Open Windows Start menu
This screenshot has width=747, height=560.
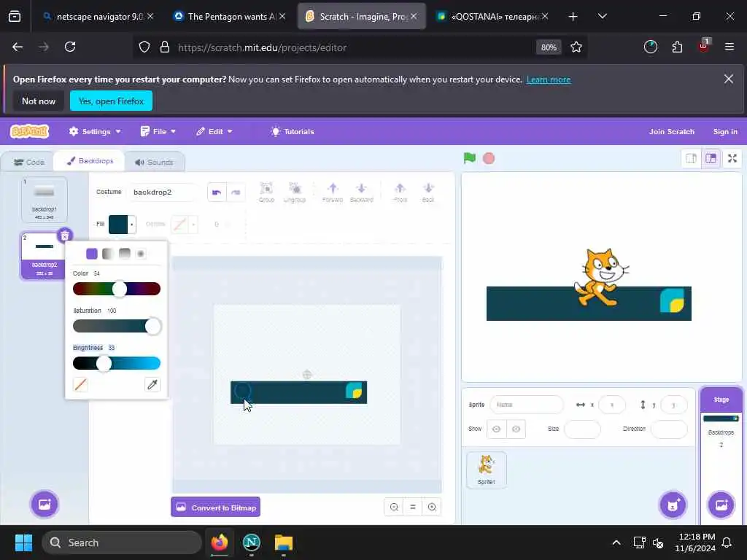(23, 542)
